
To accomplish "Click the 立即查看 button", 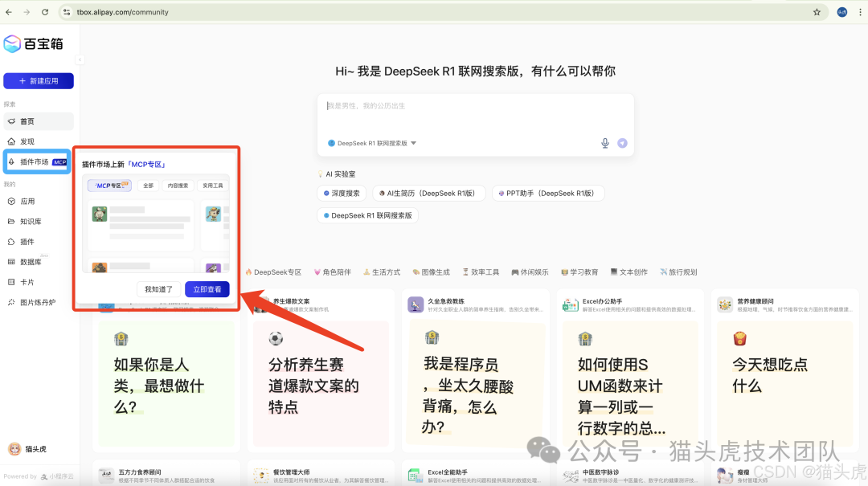I will (207, 289).
